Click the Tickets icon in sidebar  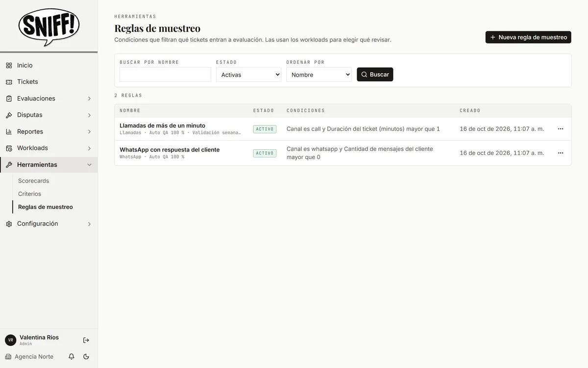(9, 82)
